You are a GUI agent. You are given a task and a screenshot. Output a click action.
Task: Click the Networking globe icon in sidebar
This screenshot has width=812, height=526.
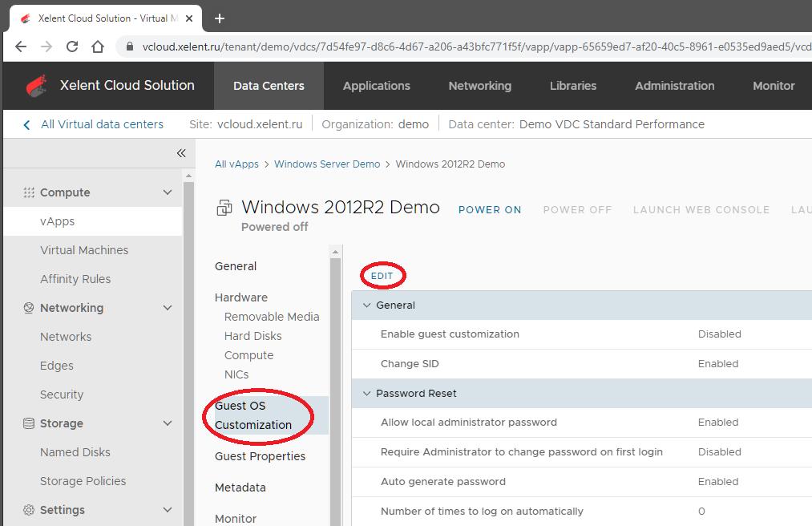[x=29, y=308]
